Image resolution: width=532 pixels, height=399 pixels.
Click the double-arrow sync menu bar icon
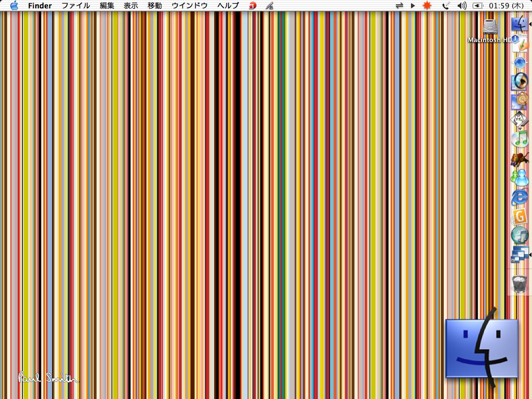coord(400,6)
